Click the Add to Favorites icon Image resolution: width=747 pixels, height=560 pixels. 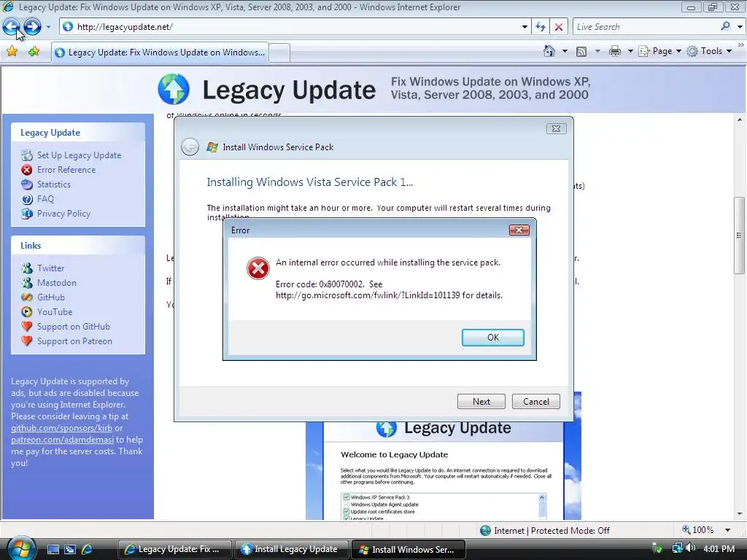tap(34, 52)
